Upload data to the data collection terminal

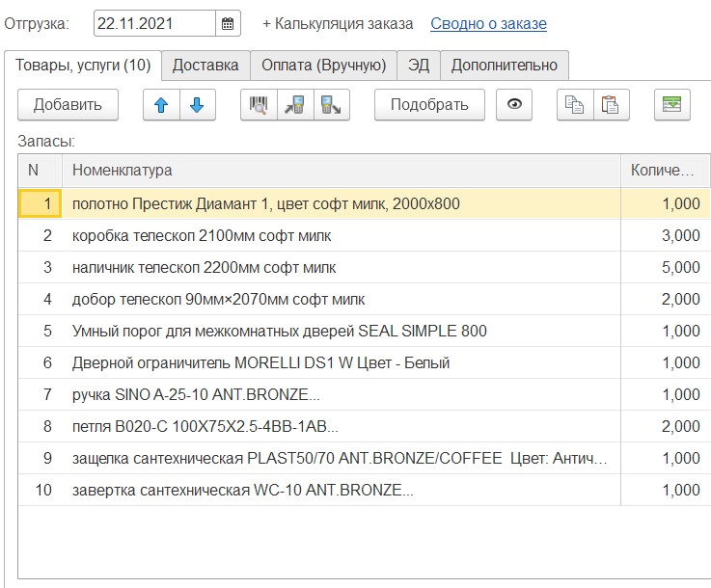pyautogui.click(x=330, y=105)
